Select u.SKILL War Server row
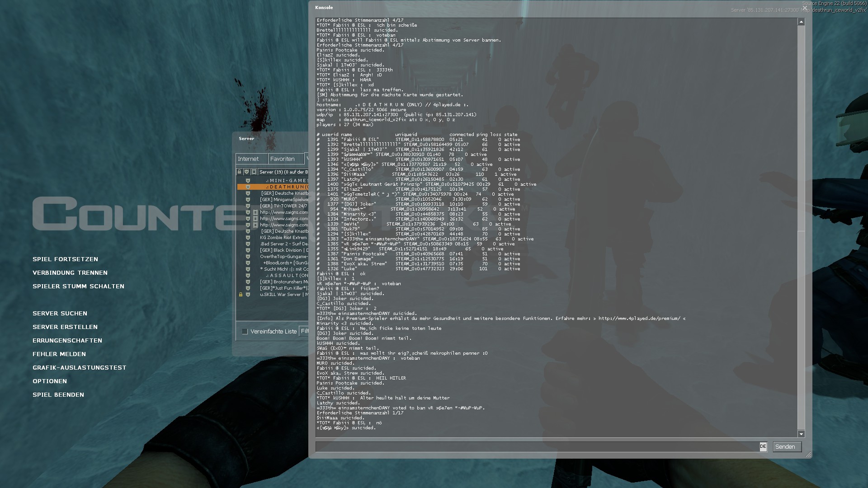This screenshot has height=488, width=868. [273, 295]
